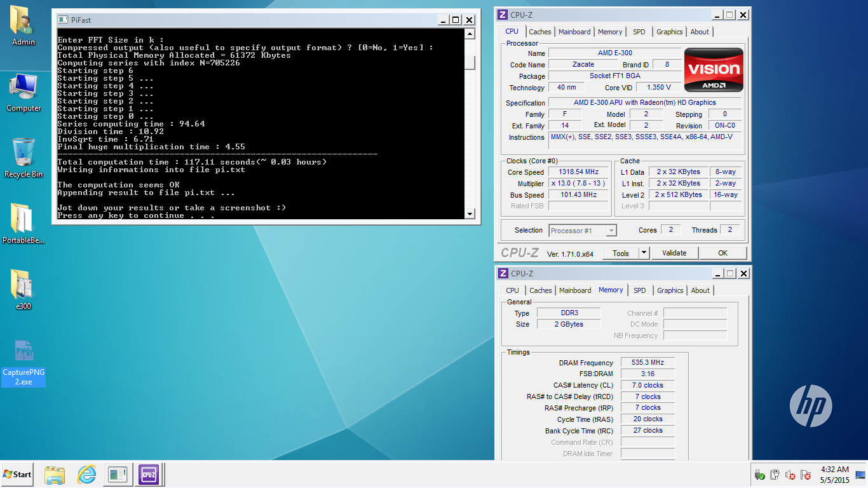
Task: Click the DRAM Frequency 535.3 MHz value
Action: click(648, 362)
